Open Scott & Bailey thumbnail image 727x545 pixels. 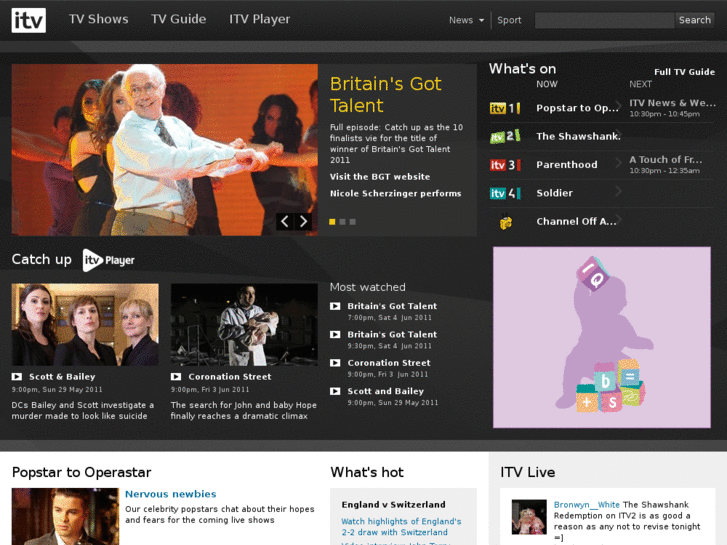pyautogui.click(x=85, y=325)
